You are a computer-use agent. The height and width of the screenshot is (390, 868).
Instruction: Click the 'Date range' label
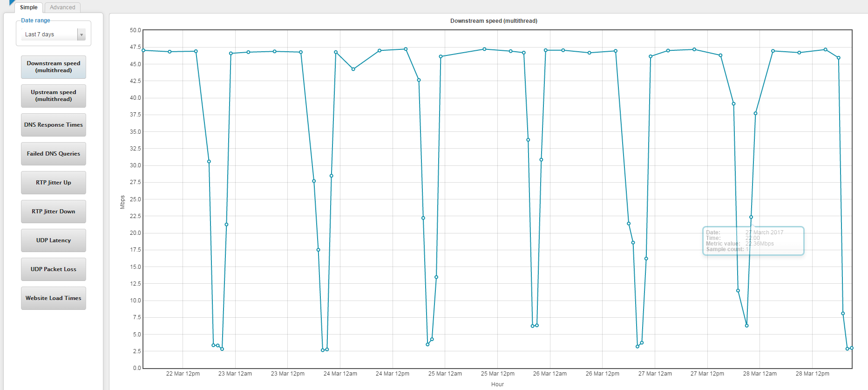tap(35, 21)
